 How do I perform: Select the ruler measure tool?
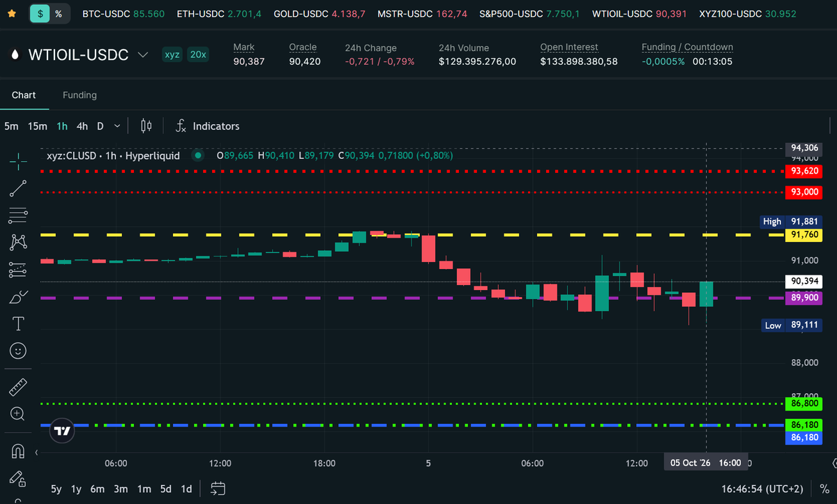coord(19,387)
